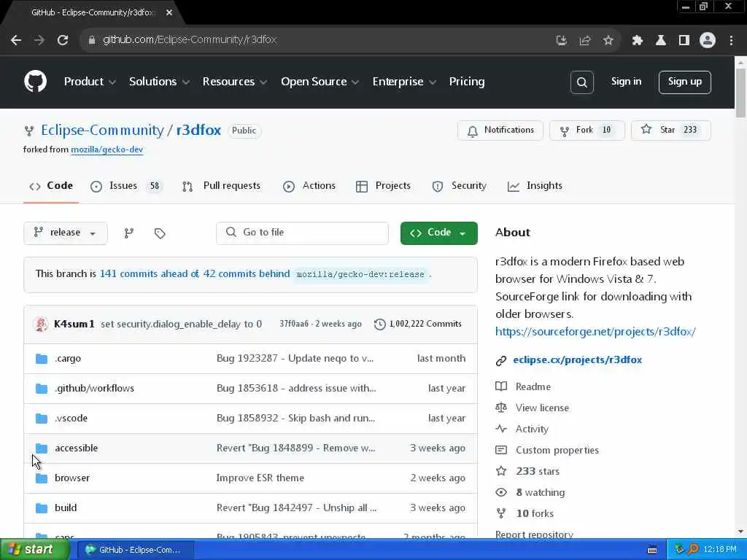Open the GitHub logo home link
Viewport: 747px width, 560px height.
tap(35, 82)
